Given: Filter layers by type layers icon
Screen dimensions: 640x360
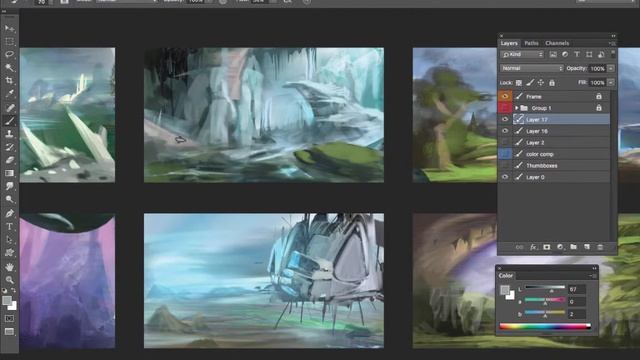Looking at the screenshot, I should pyautogui.click(x=577, y=54).
